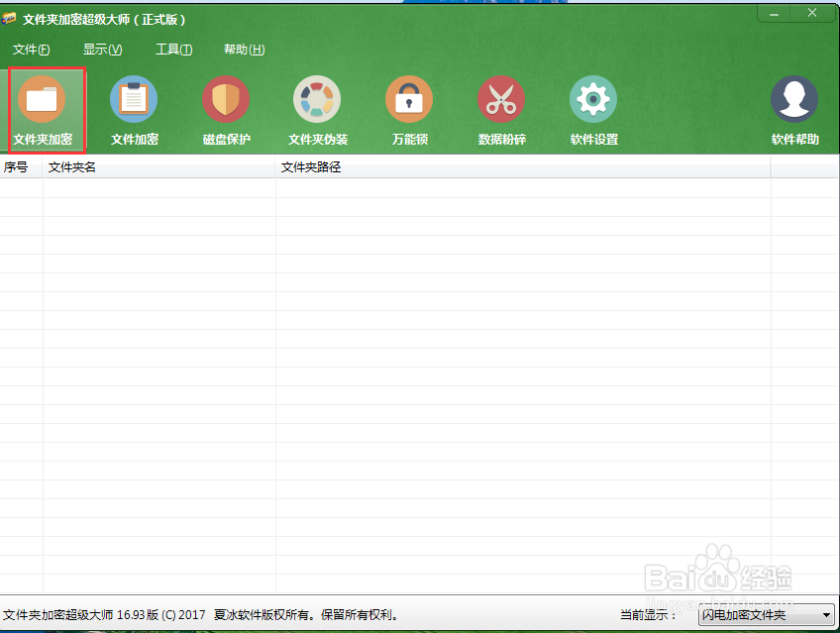840x633 pixels.
Task: Close the 文件夹加密超级大师 window
Action: 812,14
